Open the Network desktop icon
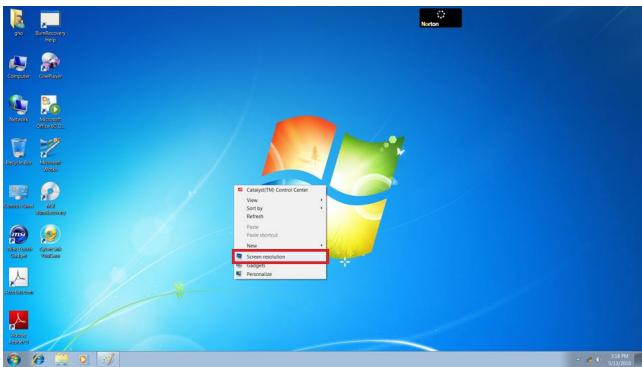The image size is (642, 367). (x=18, y=109)
